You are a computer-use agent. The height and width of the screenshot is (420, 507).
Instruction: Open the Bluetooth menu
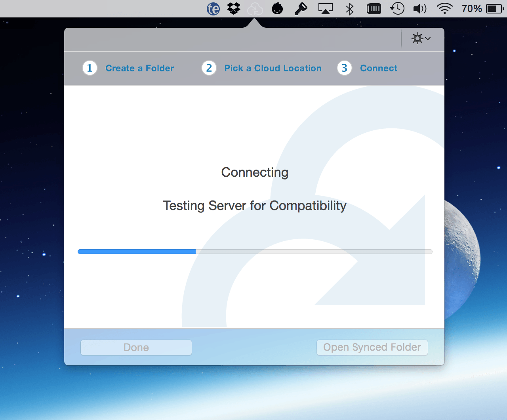coord(350,9)
